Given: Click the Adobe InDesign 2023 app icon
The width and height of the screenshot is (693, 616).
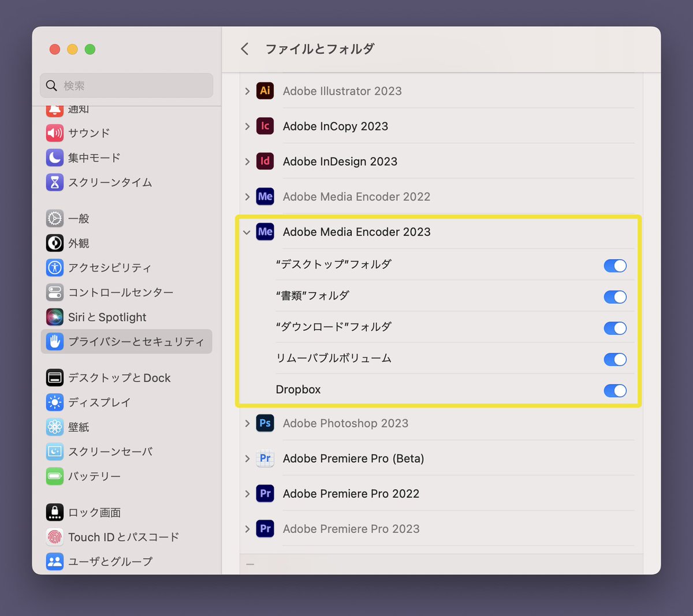Looking at the screenshot, I should click(x=265, y=161).
